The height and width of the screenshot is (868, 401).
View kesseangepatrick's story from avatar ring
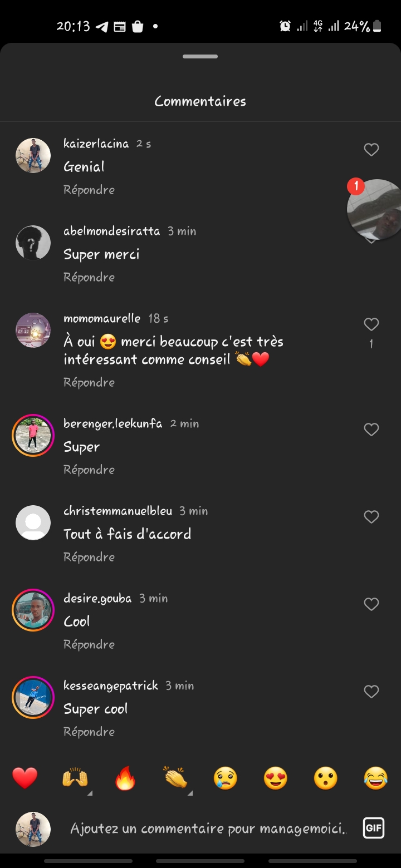click(33, 697)
